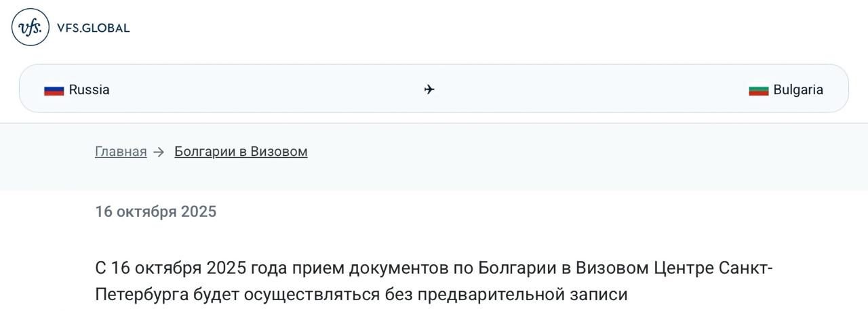The image size is (868, 311).
Task: Click the Bulgarian flag icon
Action: (758, 90)
